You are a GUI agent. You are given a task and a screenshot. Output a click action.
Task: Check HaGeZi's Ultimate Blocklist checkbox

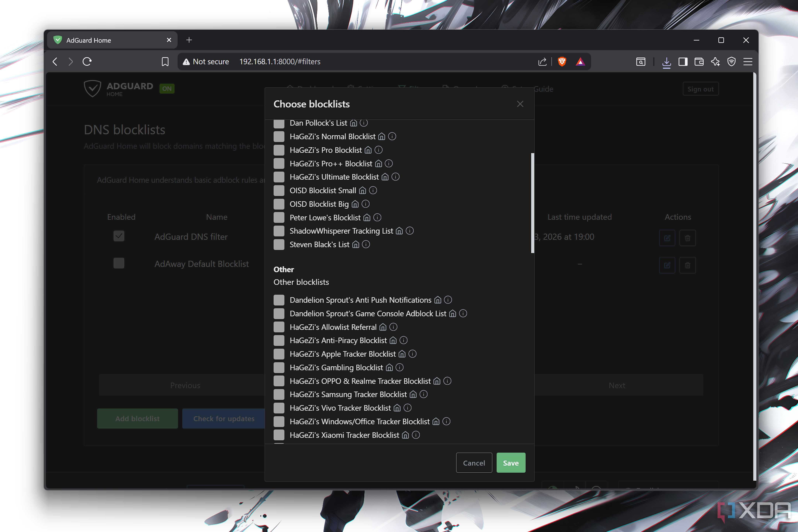point(279,177)
